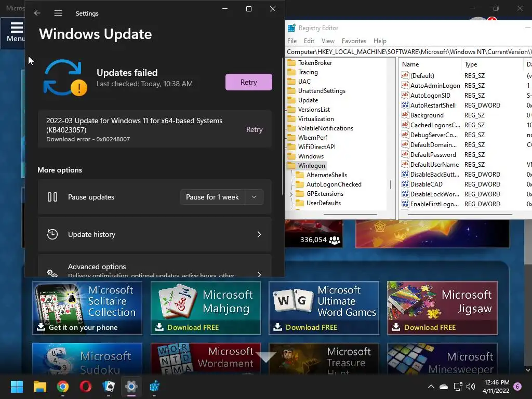532x399 pixels.
Task: Download Microsoft Jigsaw for free
Action: (442, 327)
